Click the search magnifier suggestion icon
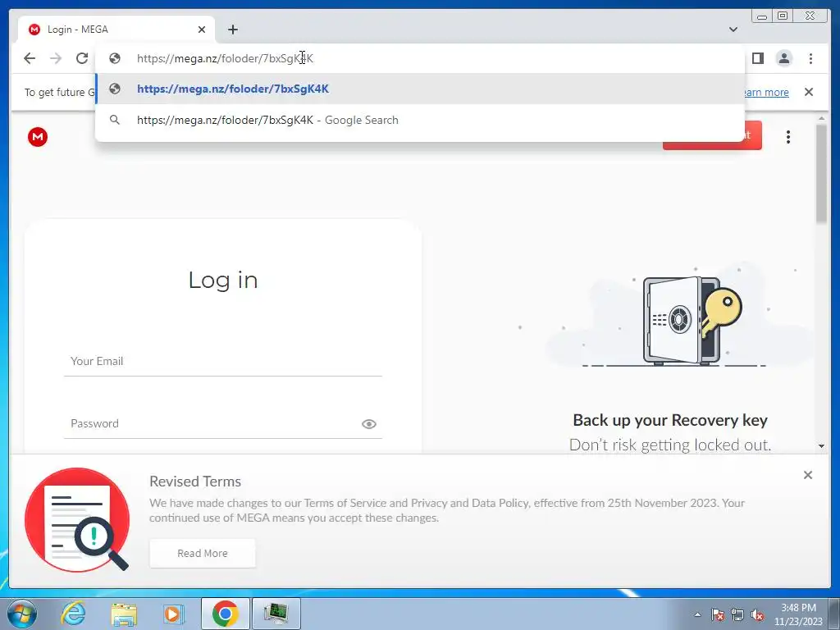This screenshot has width=840, height=630. tap(115, 120)
